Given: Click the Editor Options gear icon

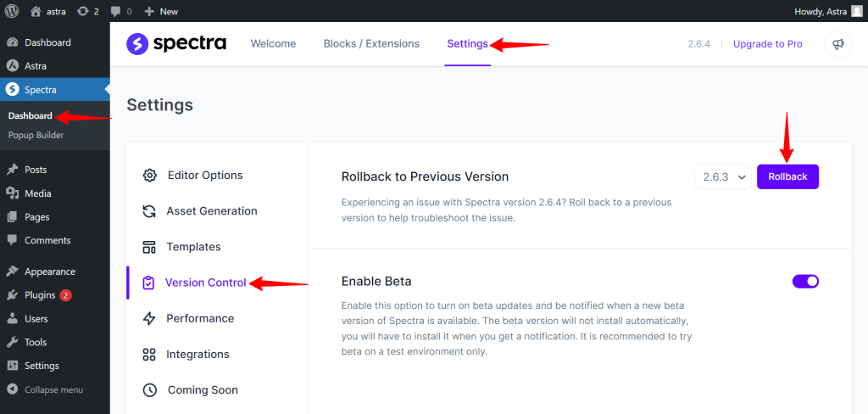Looking at the screenshot, I should pyautogui.click(x=150, y=176).
